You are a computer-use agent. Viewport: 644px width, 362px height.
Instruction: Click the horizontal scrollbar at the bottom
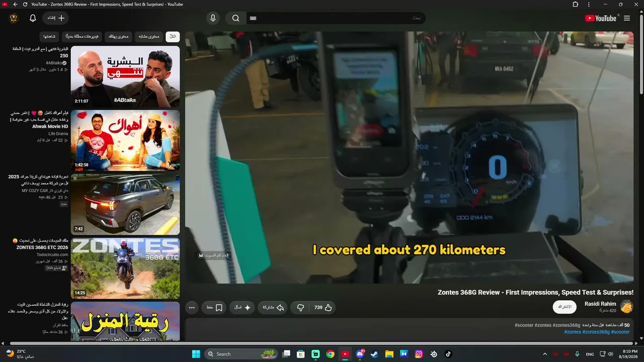pos(322,344)
